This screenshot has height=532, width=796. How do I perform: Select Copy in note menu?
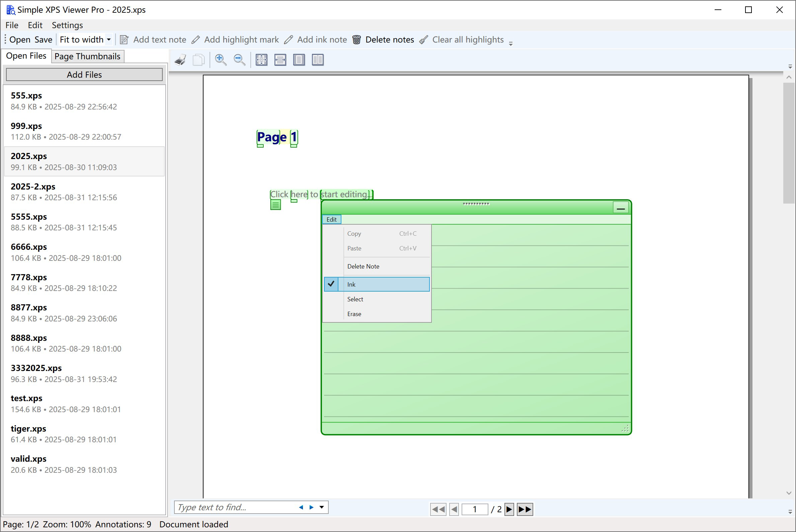pyautogui.click(x=377, y=233)
